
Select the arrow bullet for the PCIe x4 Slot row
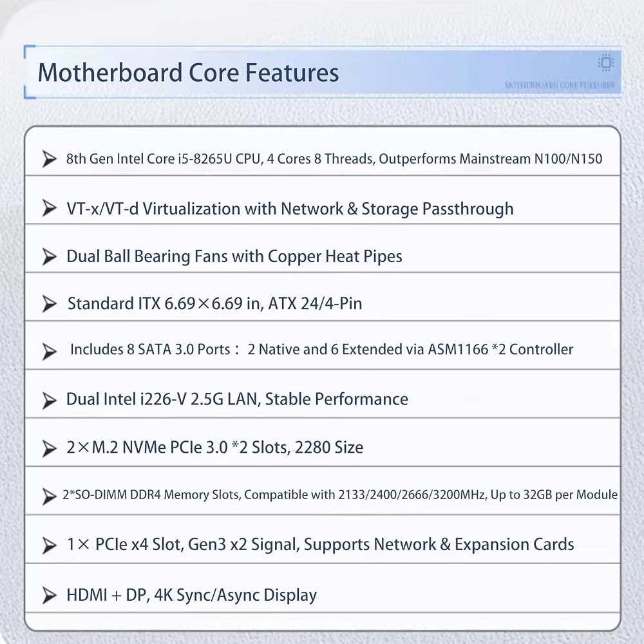coord(50,546)
